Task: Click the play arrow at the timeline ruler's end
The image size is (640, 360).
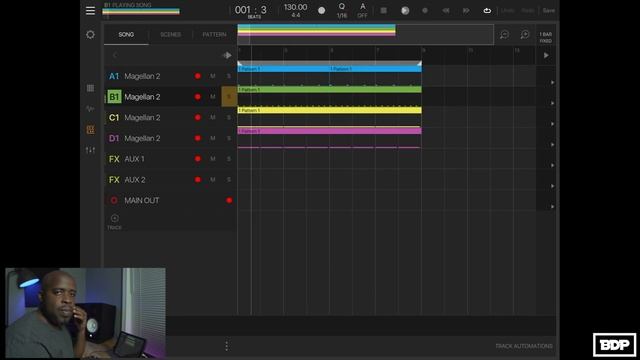Action: click(546, 55)
